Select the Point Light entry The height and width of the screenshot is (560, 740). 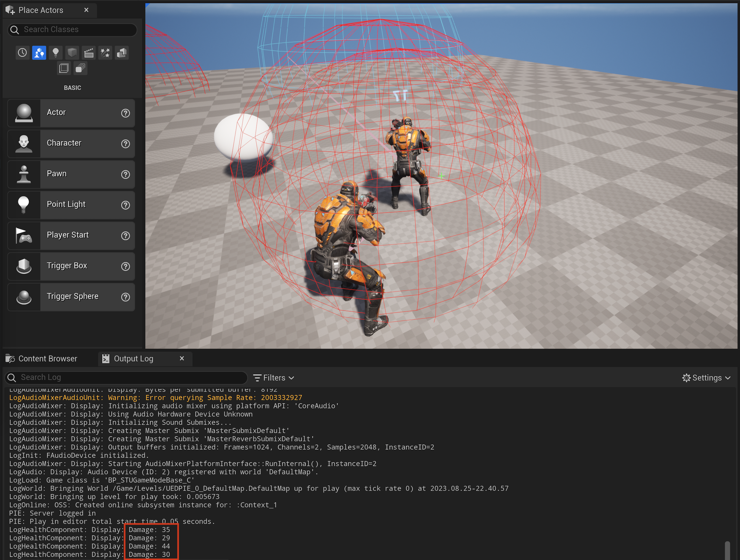coord(71,205)
